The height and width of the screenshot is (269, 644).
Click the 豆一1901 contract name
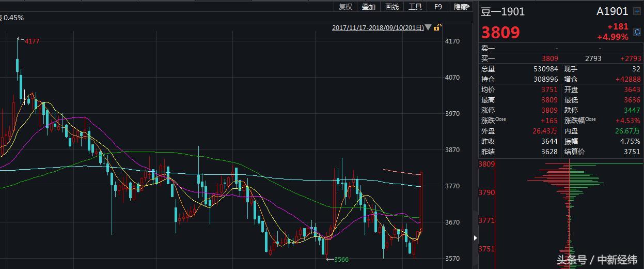(x=502, y=11)
